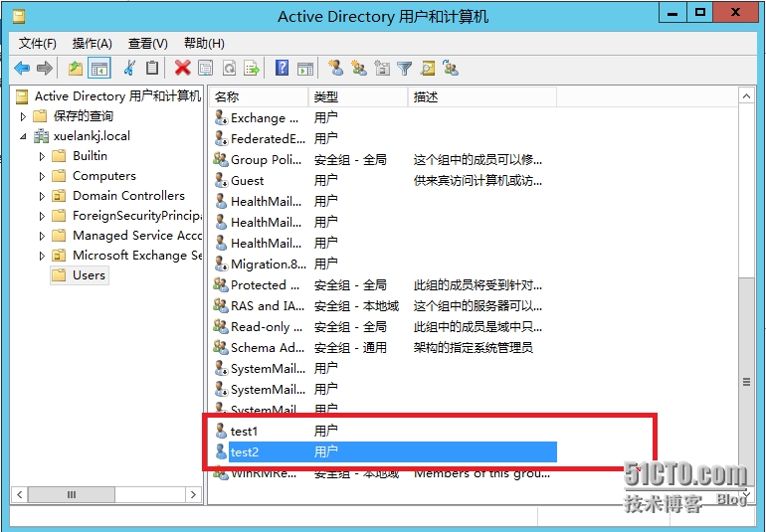This screenshot has width=766, height=532.
Task: Click the test1 user icon
Action: tap(221, 431)
